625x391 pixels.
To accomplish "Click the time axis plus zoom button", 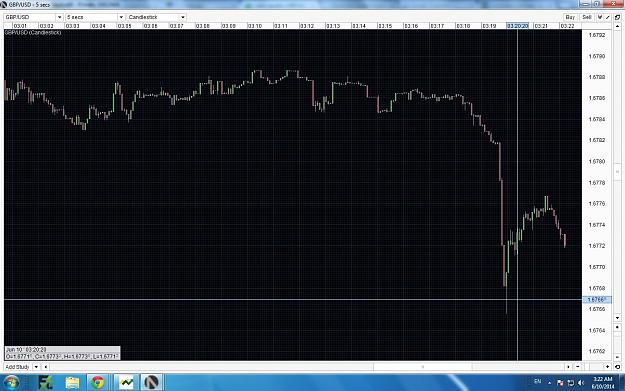I will pos(607,367).
